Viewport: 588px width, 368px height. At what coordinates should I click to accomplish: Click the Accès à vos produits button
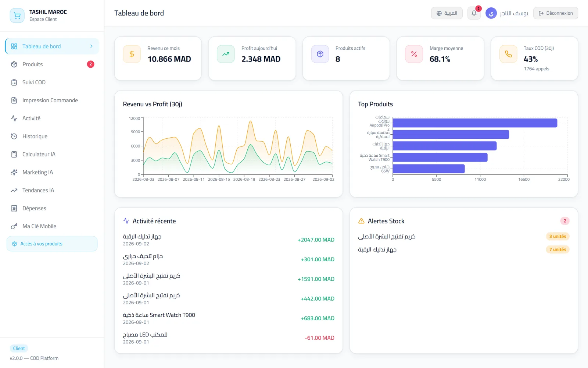[x=52, y=244]
